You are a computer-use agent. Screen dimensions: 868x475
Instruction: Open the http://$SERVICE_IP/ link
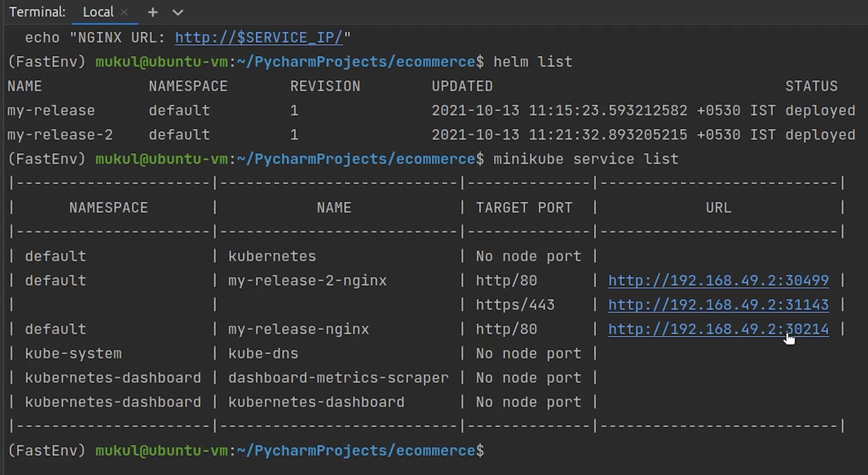click(x=259, y=38)
